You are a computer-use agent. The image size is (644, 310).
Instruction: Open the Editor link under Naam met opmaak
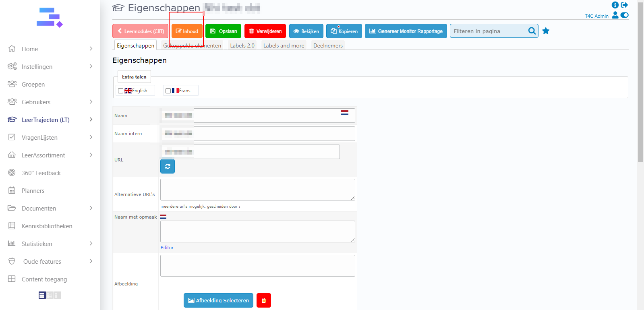click(x=167, y=248)
